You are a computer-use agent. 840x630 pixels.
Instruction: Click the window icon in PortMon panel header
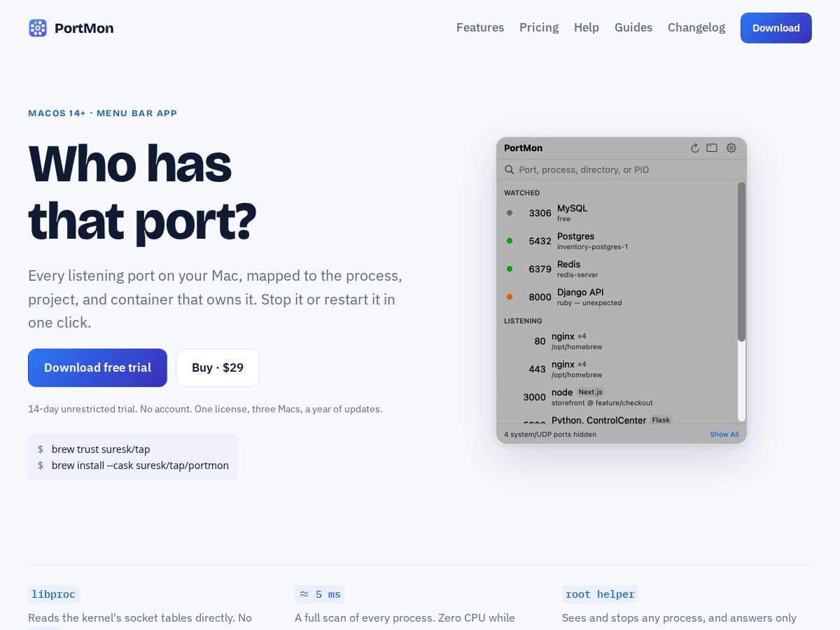pyautogui.click(x=712, y=148)
